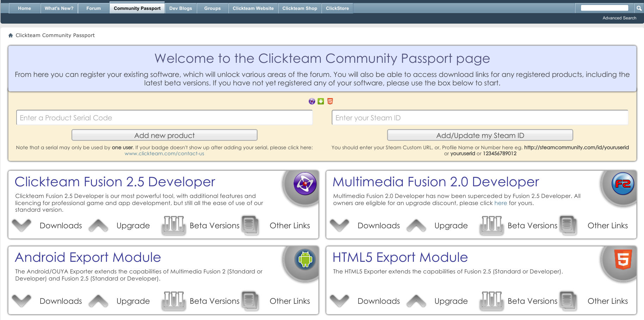This screenshot has height=320, width=644.
Task: Click the HTML5 Export Module Other Links document icon
Action: coord(568,301)
